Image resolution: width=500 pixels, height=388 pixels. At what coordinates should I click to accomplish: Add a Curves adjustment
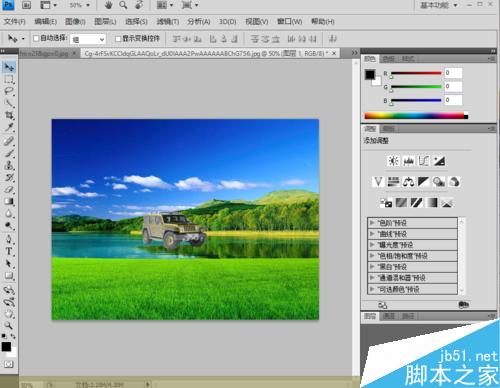(x=424, y=161)
